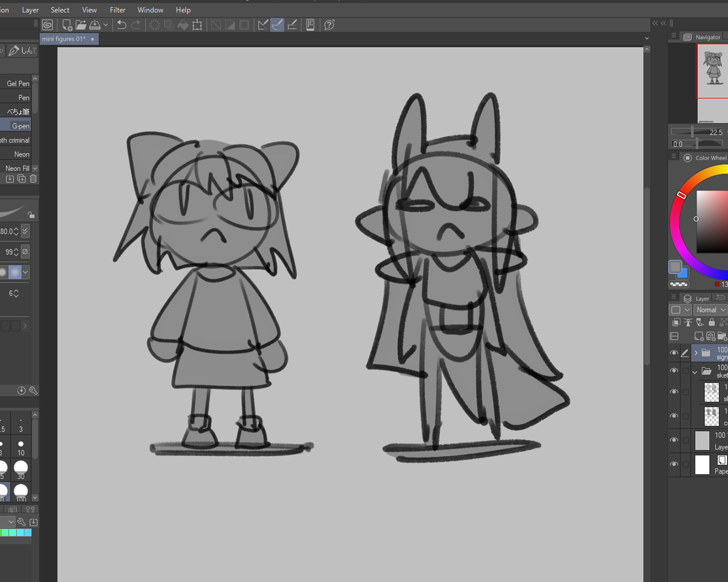Viewport: 728px width, 582px height.
Task: Select the Gel Pen sub tool
Action: [x=18, y=83]
